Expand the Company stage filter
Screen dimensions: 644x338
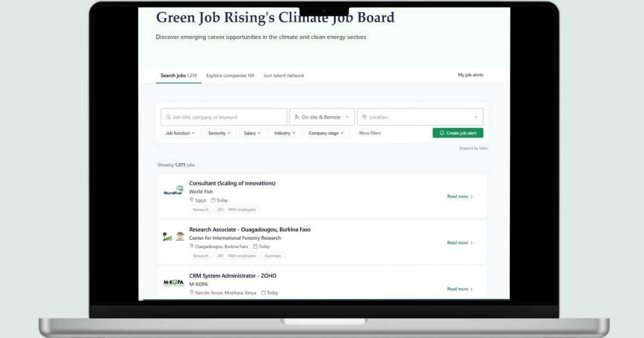(327, 133)
